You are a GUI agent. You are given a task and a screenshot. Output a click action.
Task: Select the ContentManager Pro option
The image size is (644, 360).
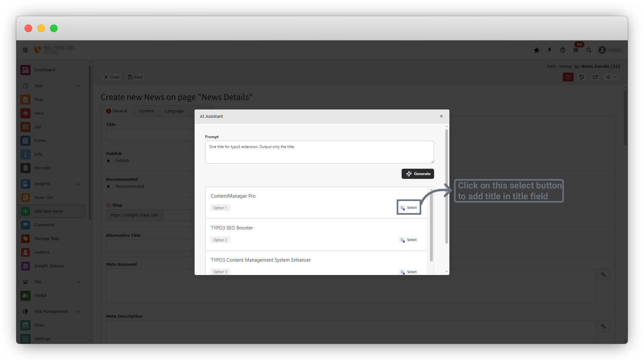(x=409, y=208)
